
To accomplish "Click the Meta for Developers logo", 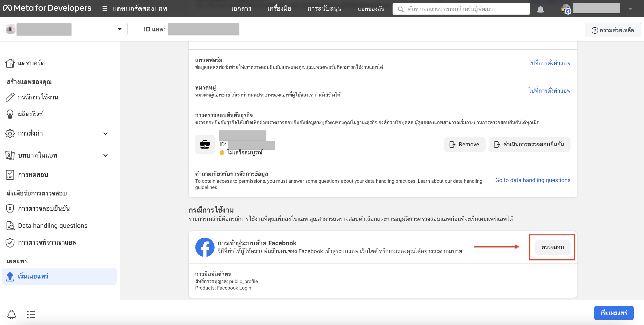I will (x=47, y=8).
